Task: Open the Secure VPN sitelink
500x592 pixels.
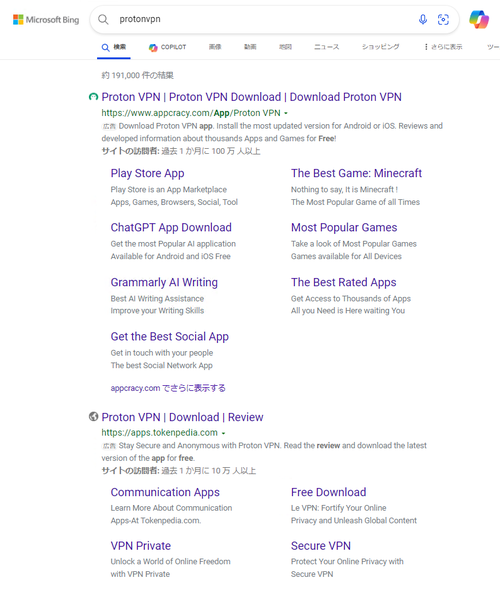Action: click(x=321, y=546)
